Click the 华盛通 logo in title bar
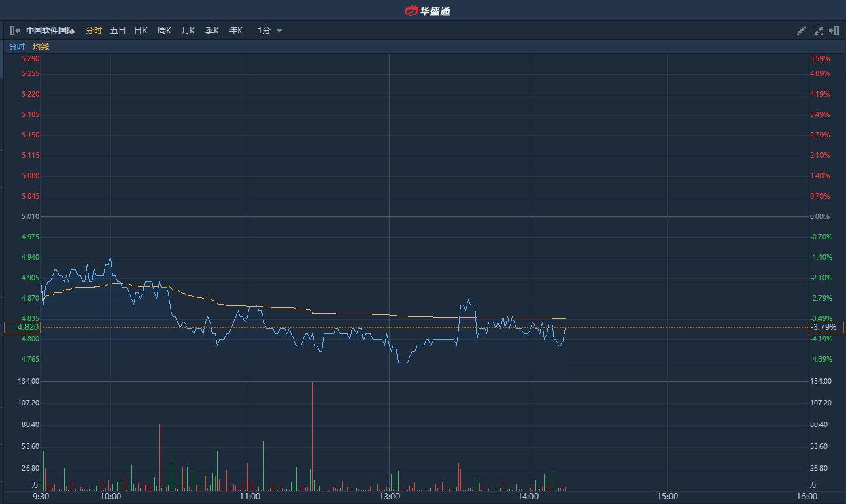Image resolution: width=846 pixels, height=504 pixels. (x=427, y=10)
